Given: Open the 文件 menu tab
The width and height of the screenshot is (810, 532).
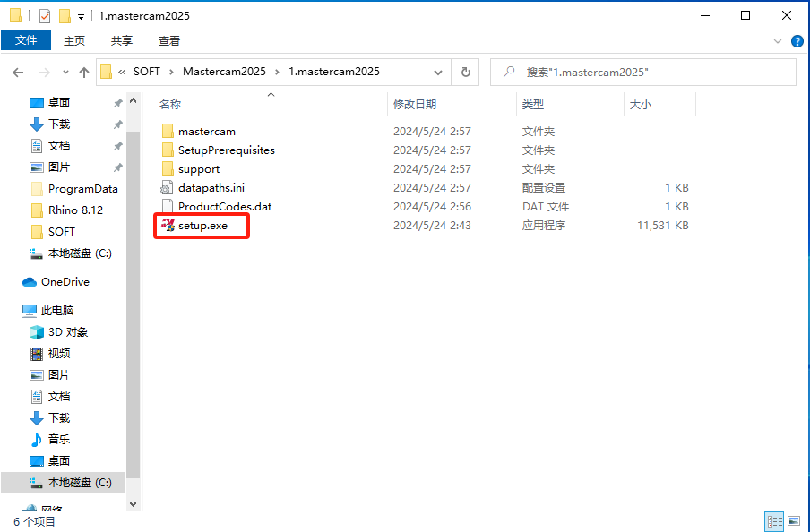Looking at the screenshot, I should click(26, 40).
